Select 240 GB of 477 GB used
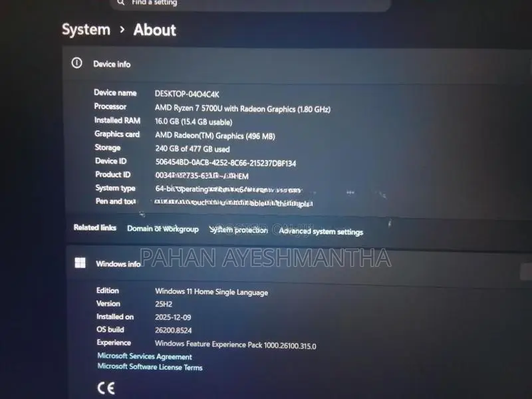 (x=192, y=149)
